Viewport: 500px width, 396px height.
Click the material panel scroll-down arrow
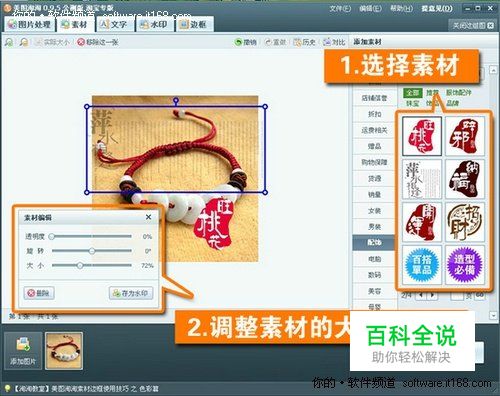pyautogui.click(x=493, y=315)
